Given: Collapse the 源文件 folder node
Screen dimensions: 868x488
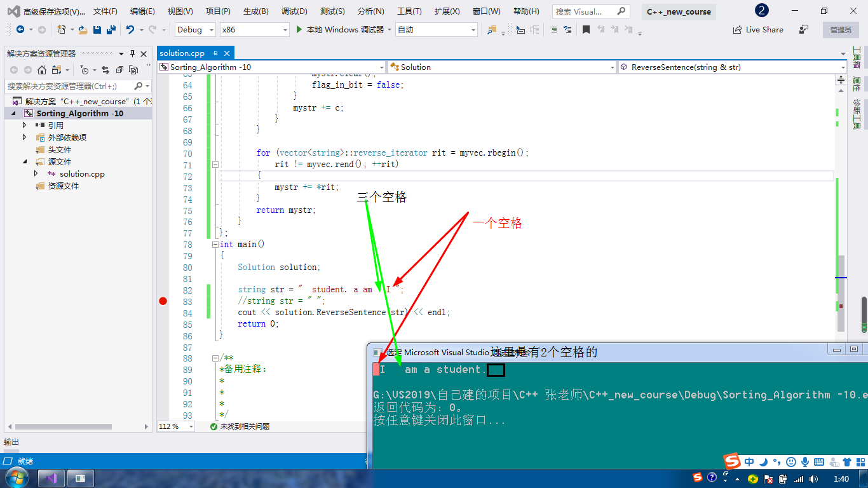Looking at the screenshot, I should pyautogui.click(x=25, y=161).
